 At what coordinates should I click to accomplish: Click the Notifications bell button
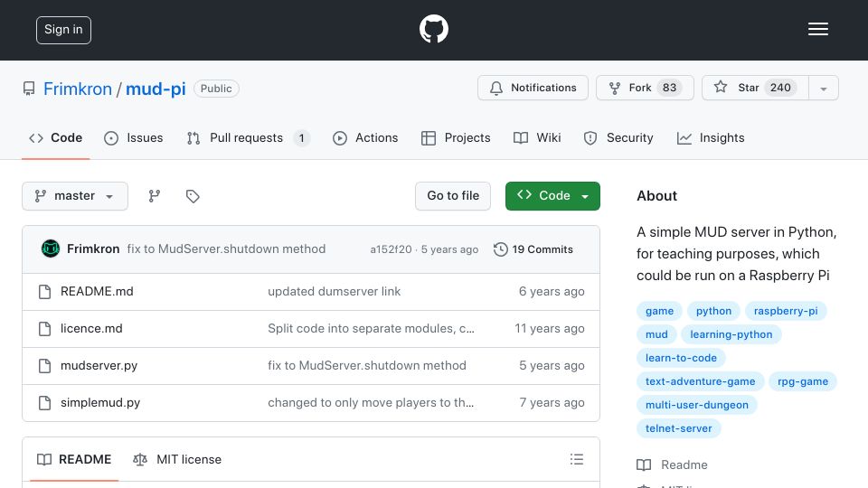point(533,88)
